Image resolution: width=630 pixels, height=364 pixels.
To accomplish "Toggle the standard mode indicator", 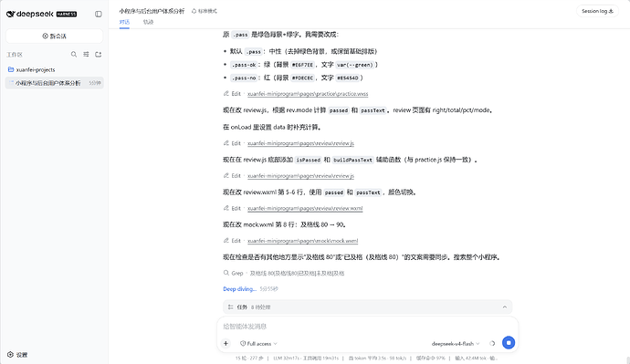I will 205,11.
